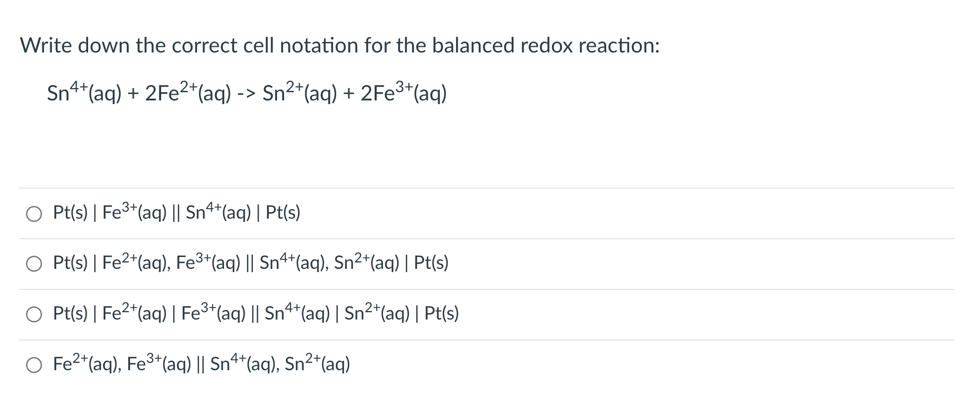
Task: Click the text of the correct comma-separated answer
Action: click(249, 263)
